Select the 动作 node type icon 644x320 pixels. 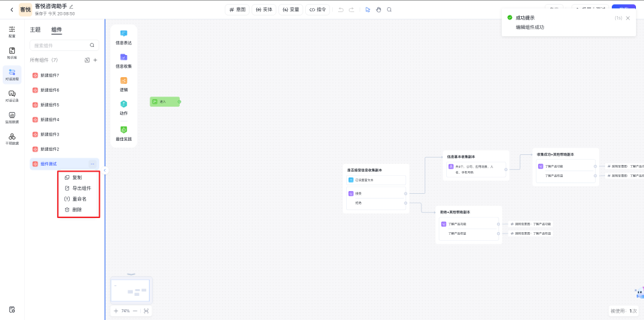click(x=123, y=106)
